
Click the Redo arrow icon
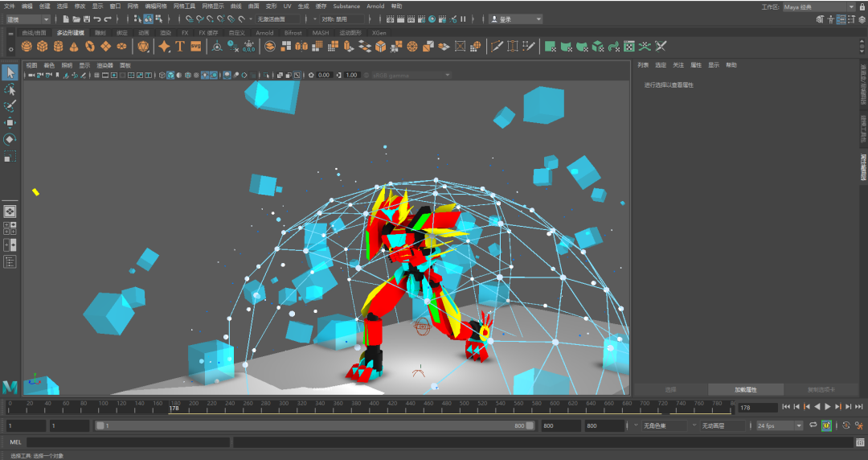pos(108,18)
